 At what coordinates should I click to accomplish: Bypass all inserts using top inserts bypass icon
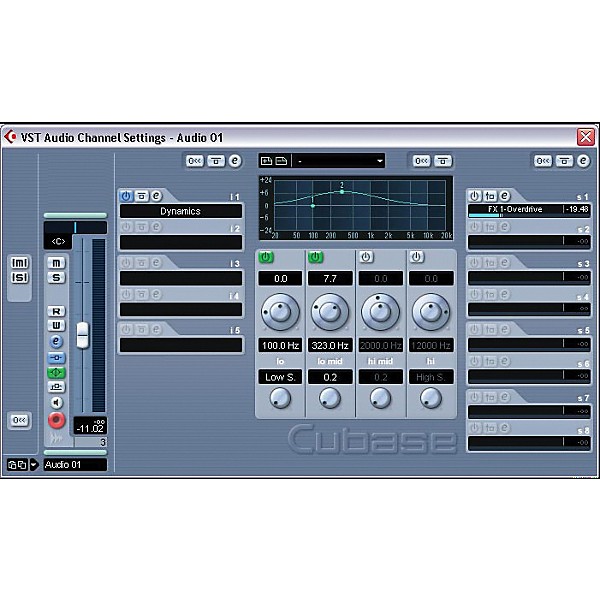click(216, 161)
